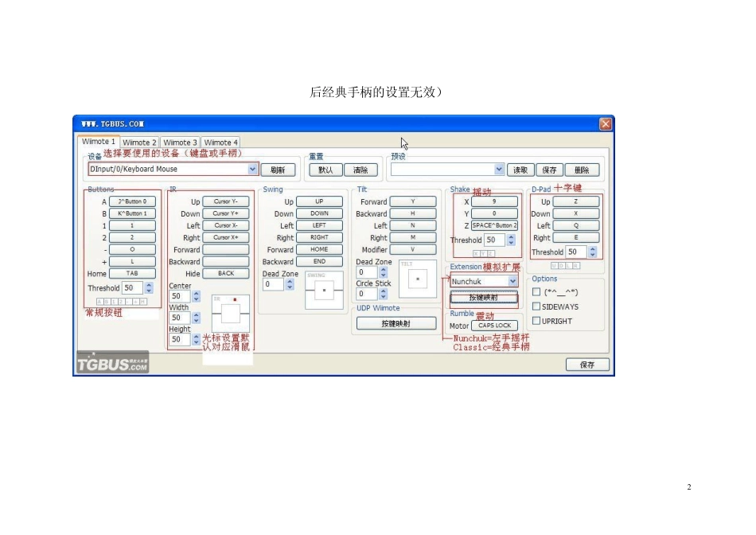
Task: Click the 删除 delete preset button
Action: (x=582, y=170)
